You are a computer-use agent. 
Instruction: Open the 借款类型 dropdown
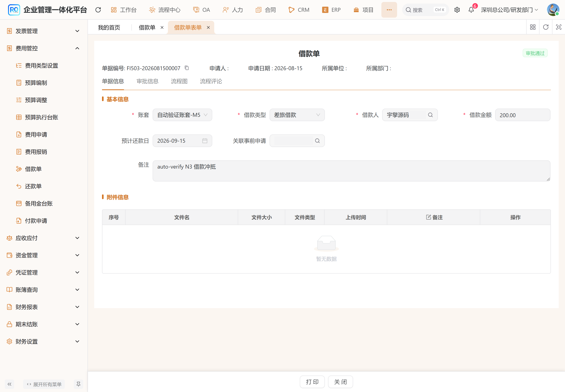point(297,115)
